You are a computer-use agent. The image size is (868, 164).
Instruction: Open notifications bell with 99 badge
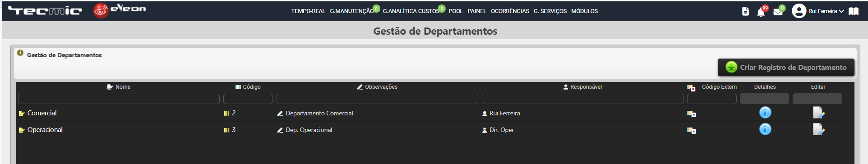point(761,12)
